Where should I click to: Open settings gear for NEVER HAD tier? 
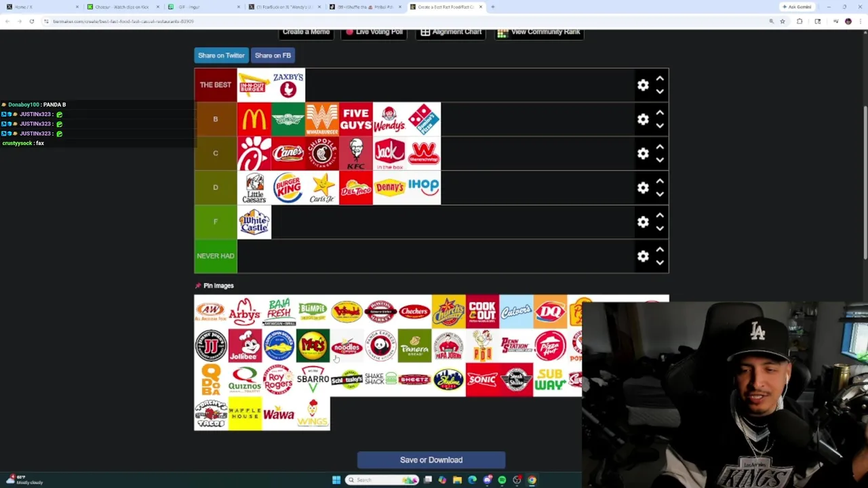(x=643, y=256)
